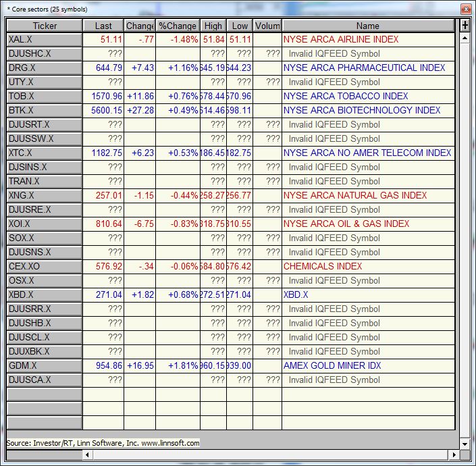Click last price 5600.15 cell

(103, 110)
